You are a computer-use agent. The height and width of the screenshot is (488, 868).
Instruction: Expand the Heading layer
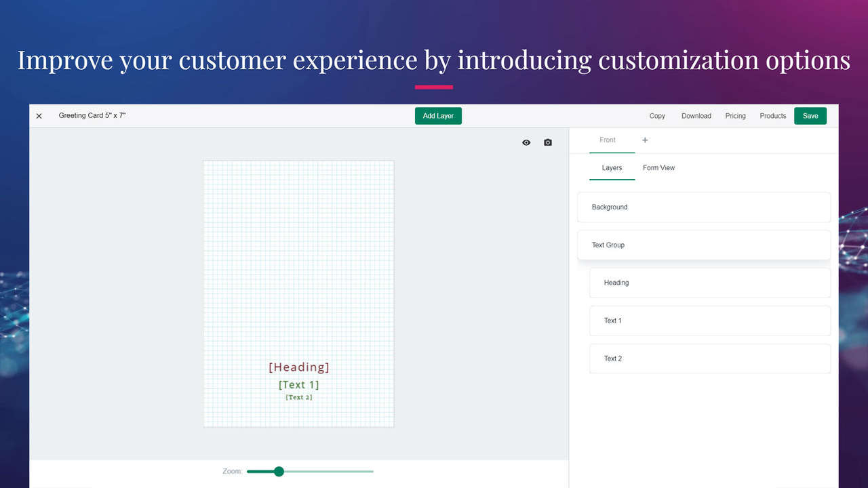pos(709,283)
